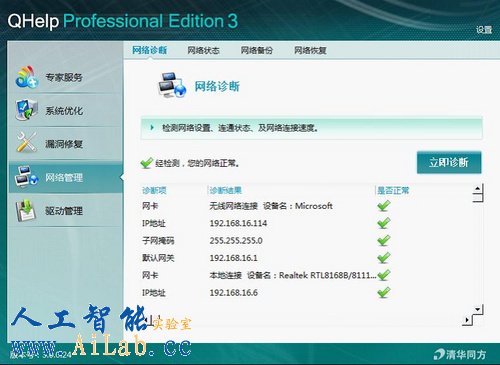
Task: Click 本地连接 Realtek RTL8168B device text
Action: (x=293, y=275)
